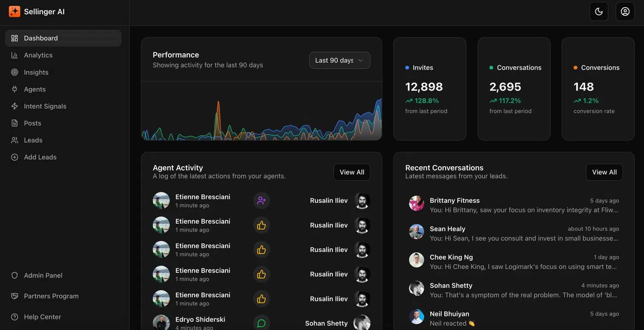Go to the Leads page

point(33,140)
